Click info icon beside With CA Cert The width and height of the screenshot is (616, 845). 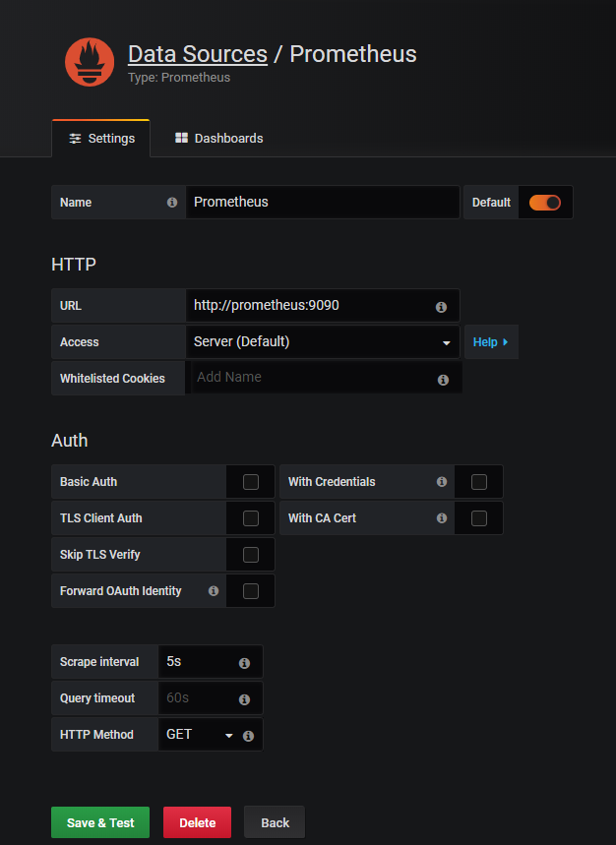pos(442,518)
